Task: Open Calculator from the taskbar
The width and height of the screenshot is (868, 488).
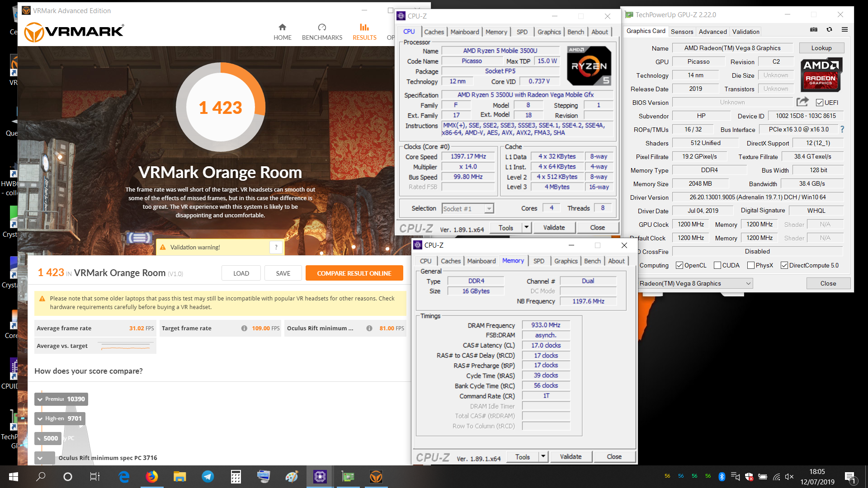Action: (x=236, y=477)
